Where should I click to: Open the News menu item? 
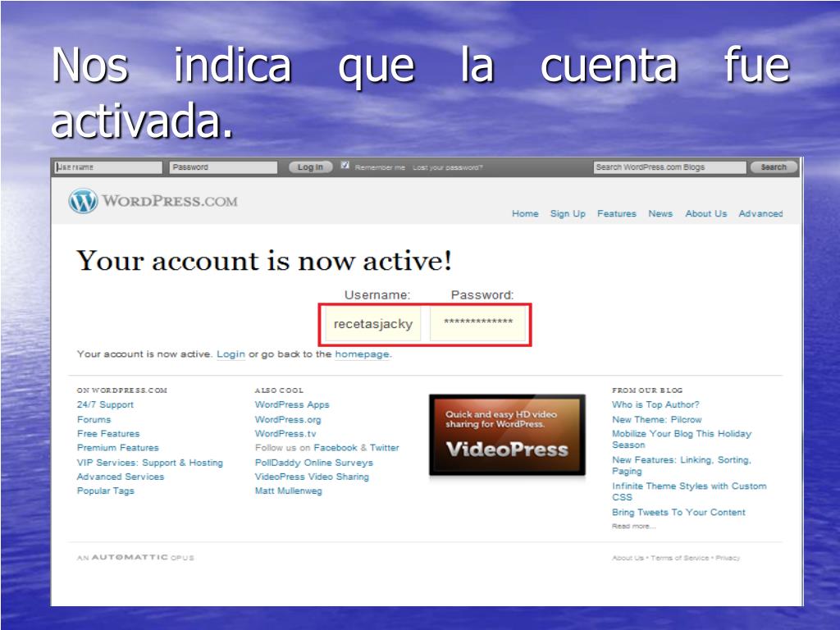(x=660, y=214)
